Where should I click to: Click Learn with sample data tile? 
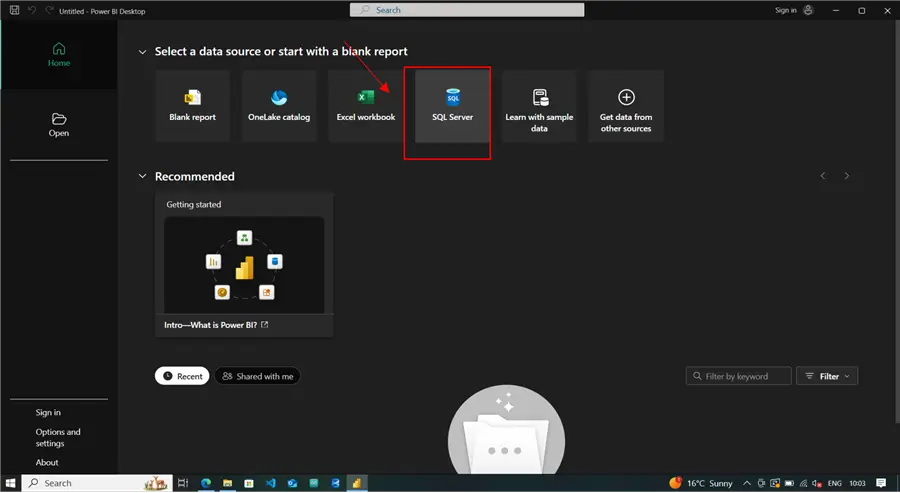tap(539, 106)
